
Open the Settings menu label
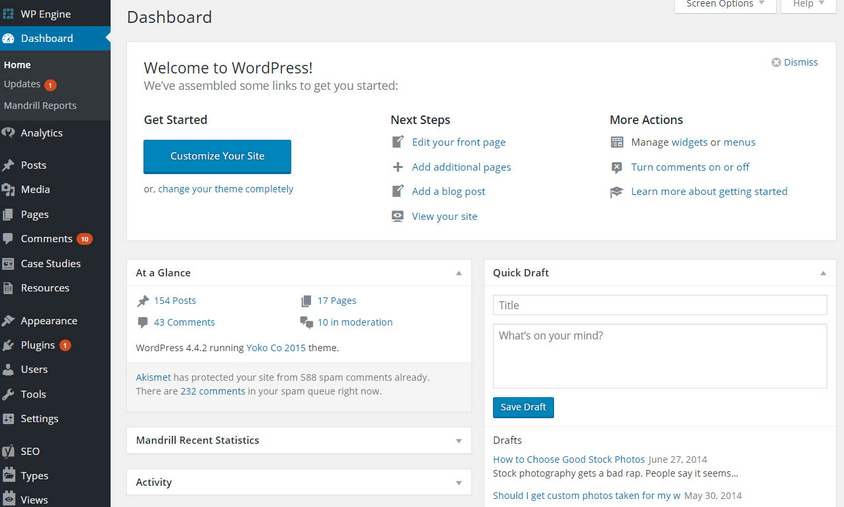(x=39, y=419)
